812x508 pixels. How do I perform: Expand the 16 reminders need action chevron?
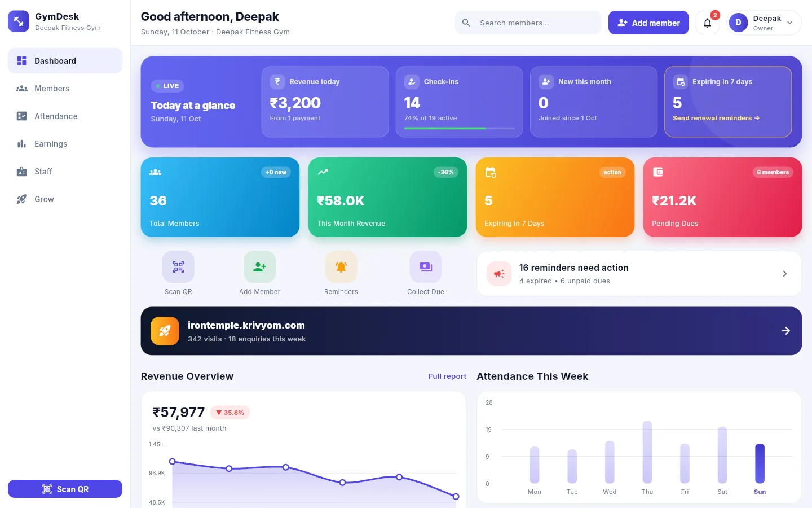(784, 274)
